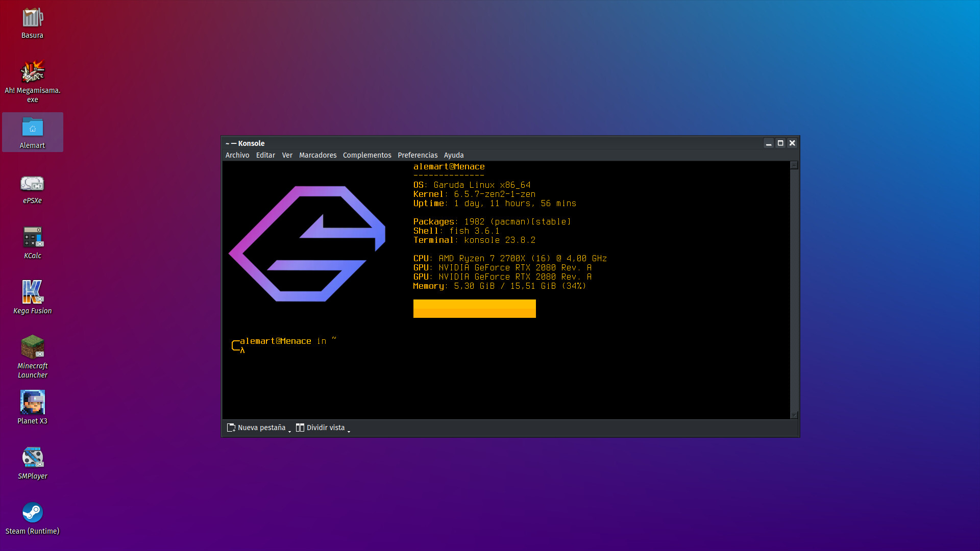
Task: Minimize the Konsole window
Action: coord(769,143)
